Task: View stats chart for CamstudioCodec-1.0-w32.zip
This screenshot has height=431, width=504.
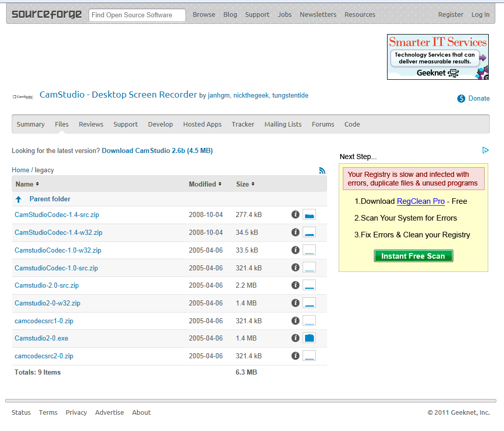Action: pos(309,250)
